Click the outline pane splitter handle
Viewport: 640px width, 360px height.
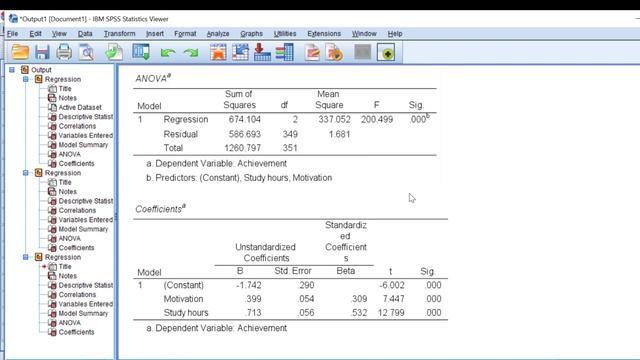pyautogui.click(x=116, y=216)
